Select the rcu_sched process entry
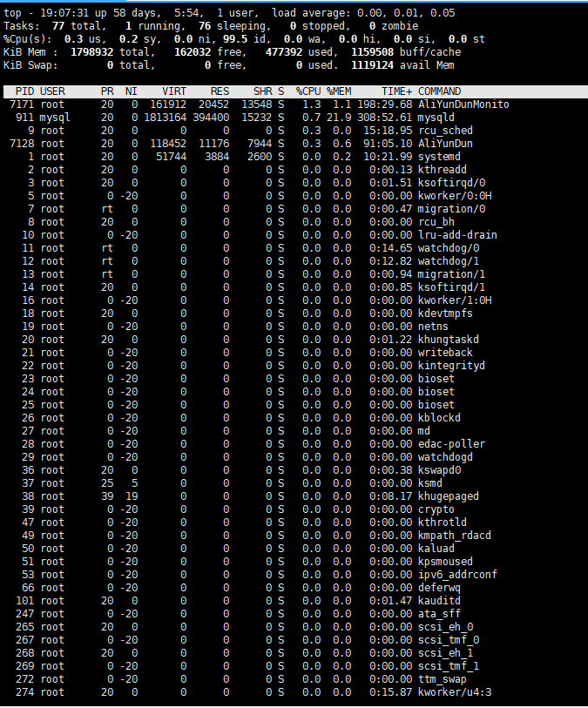 [445, 131]
